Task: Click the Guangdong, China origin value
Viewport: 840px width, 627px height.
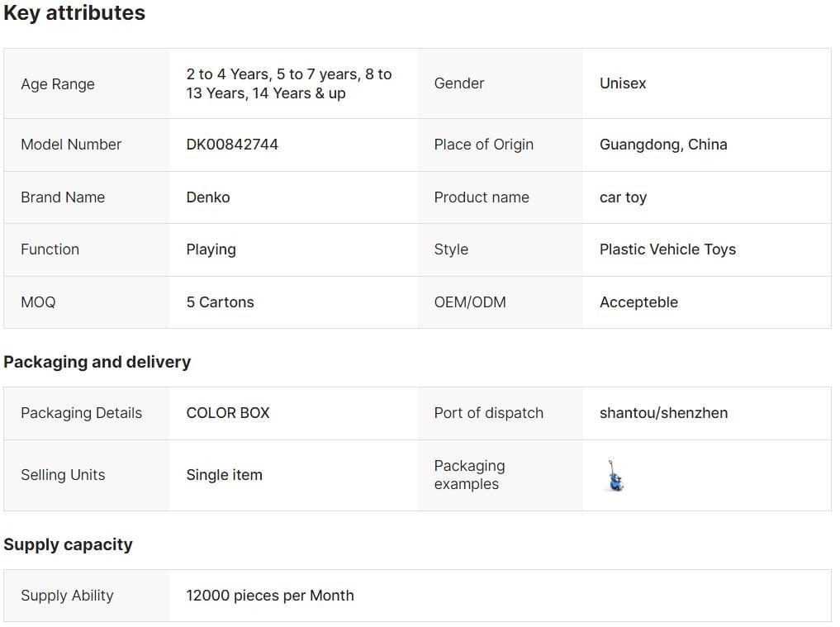Action: 663,145
